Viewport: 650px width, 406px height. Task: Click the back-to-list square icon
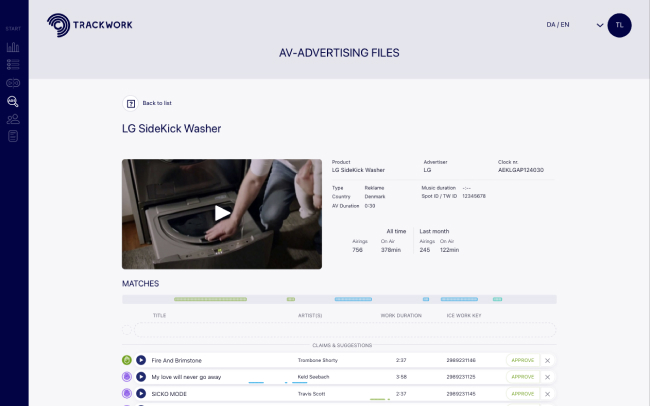[131, 103]
